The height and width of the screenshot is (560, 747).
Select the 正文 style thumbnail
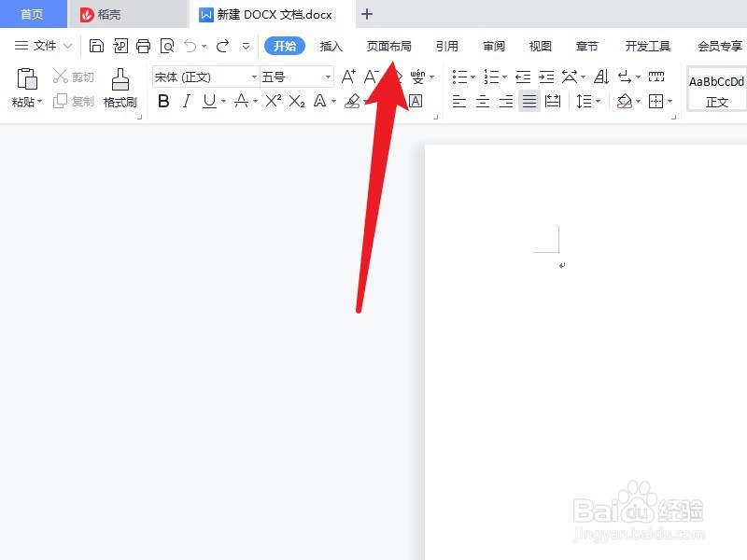point(716,91)
